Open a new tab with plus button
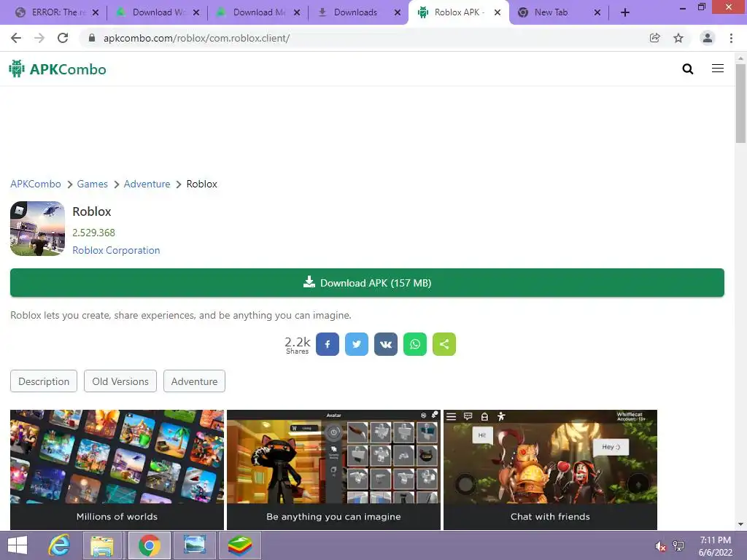 coord(625,12)
